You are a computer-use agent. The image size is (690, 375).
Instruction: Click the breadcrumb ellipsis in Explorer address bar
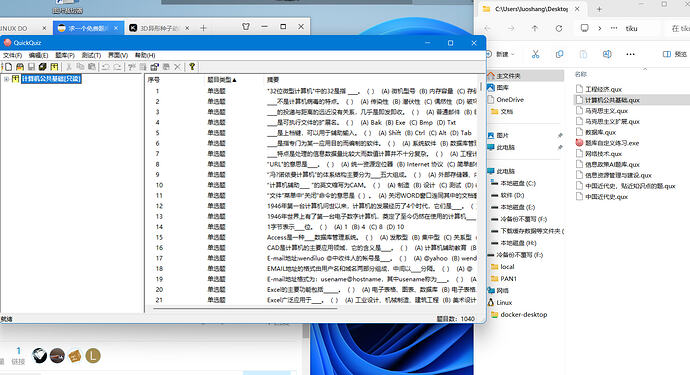614,28
